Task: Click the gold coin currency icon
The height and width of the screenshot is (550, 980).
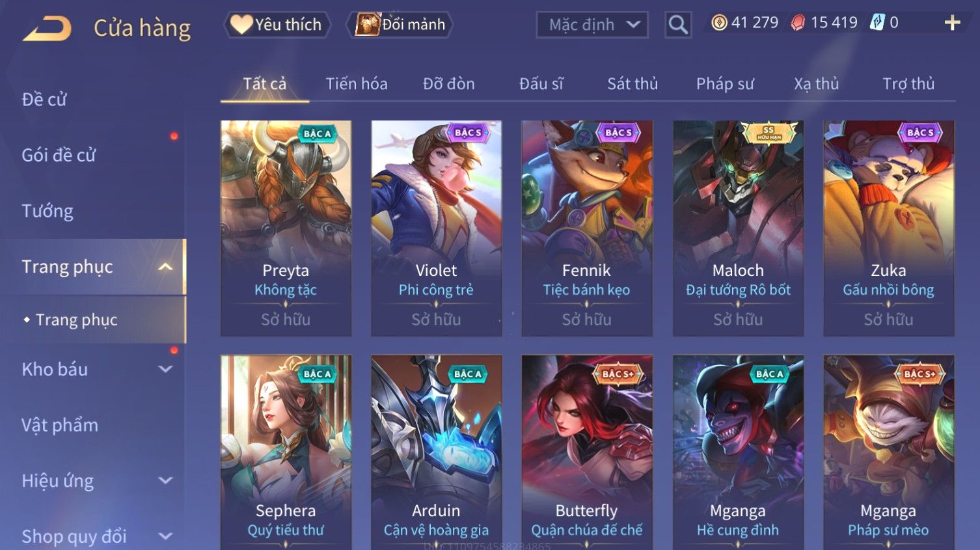Action: coord(719,23)
